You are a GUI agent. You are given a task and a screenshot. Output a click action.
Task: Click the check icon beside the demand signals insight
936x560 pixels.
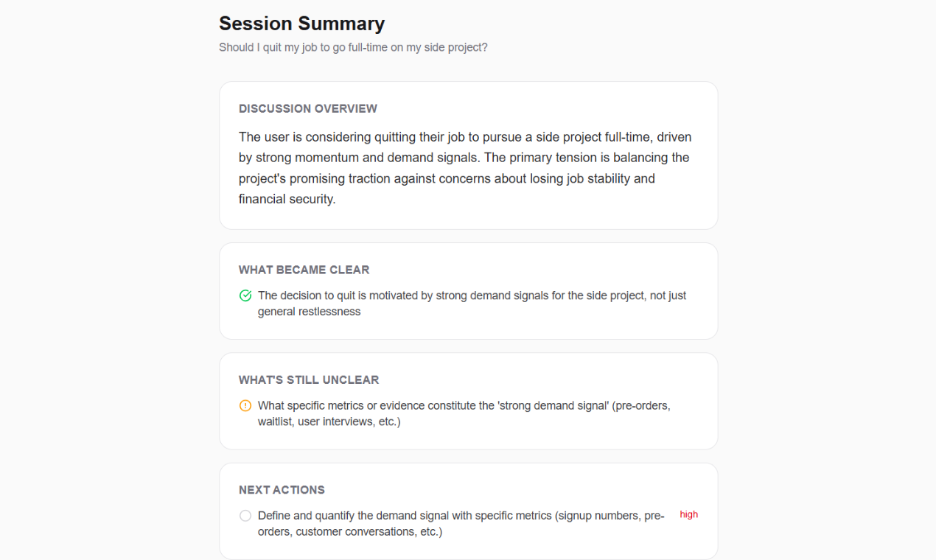(245, 295)
